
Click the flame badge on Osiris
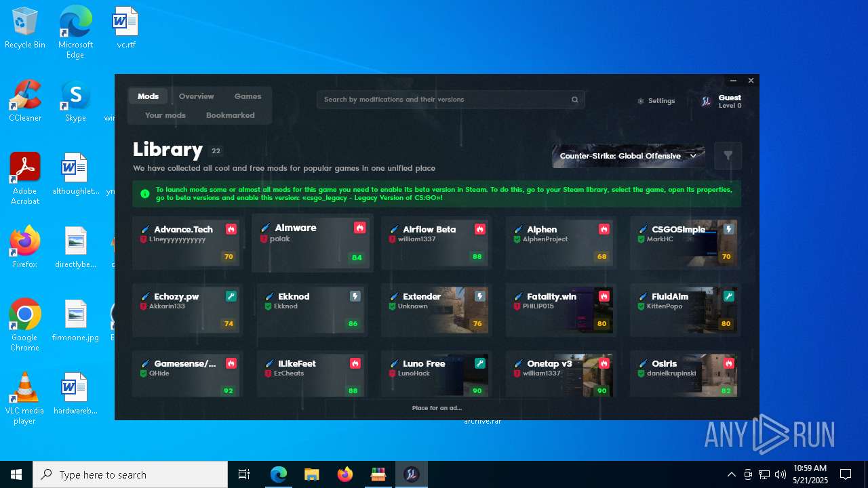(x=729, y=363)
